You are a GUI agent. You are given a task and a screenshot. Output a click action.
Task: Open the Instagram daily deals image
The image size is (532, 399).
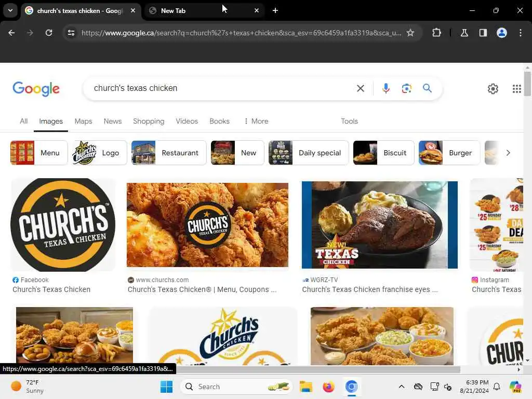pos(496,224)
